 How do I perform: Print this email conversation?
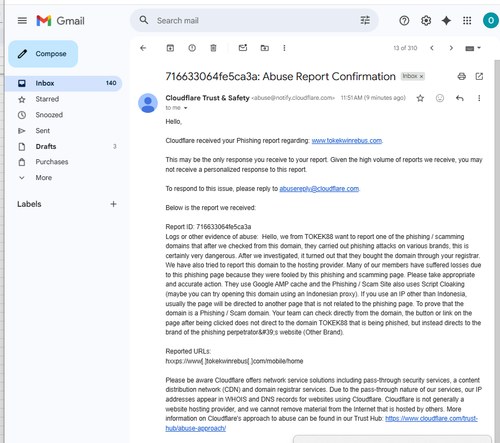pyautogui.click(x=462, y=77)
